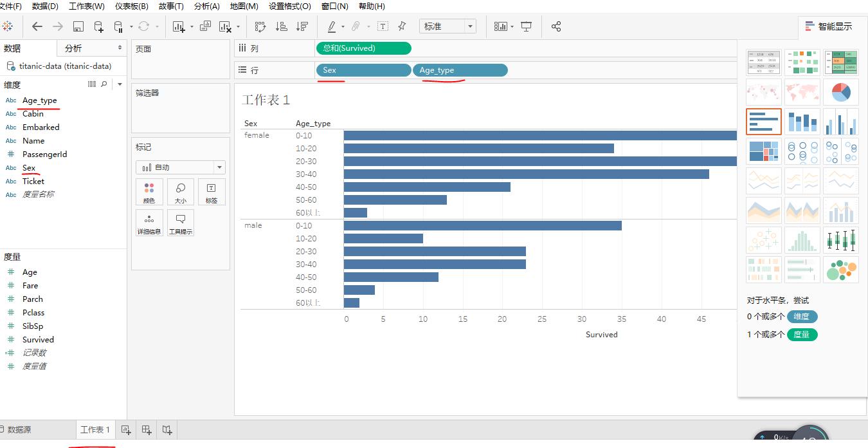Redo with the forward arrow icon
The image size is (868, 448).
(58, 26)
